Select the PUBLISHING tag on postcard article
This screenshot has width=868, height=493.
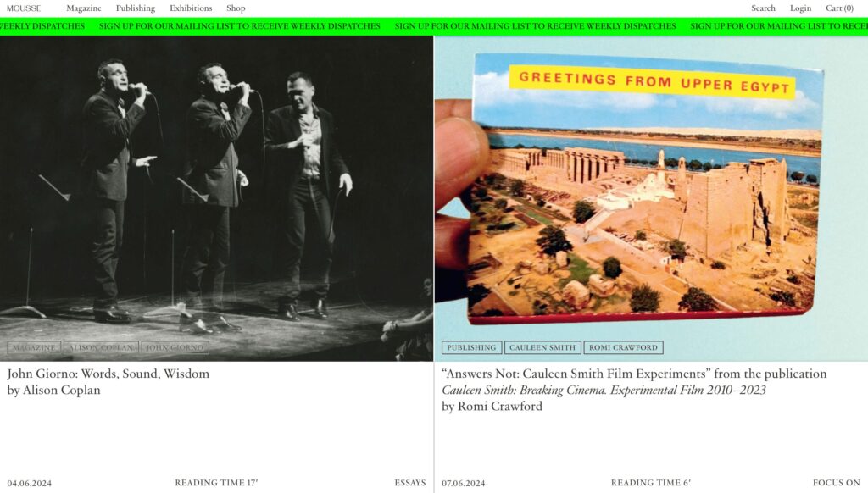tap(471, 347)
